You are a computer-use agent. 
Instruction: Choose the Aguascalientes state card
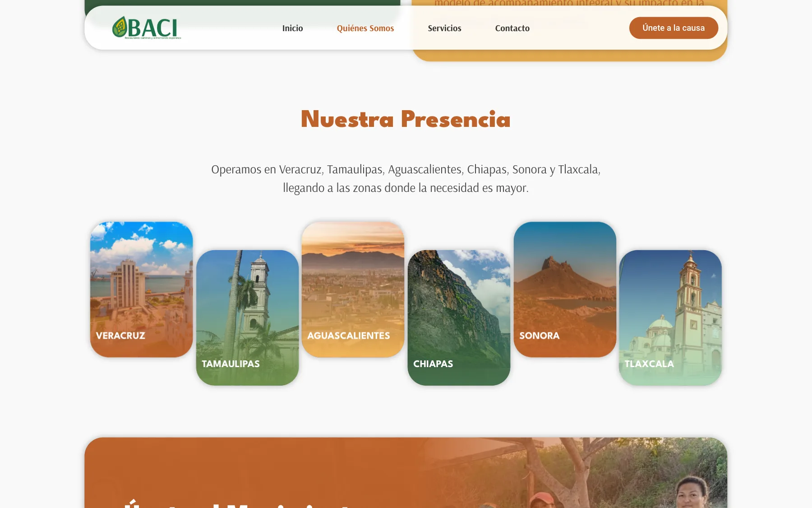(x=353, y=289)
